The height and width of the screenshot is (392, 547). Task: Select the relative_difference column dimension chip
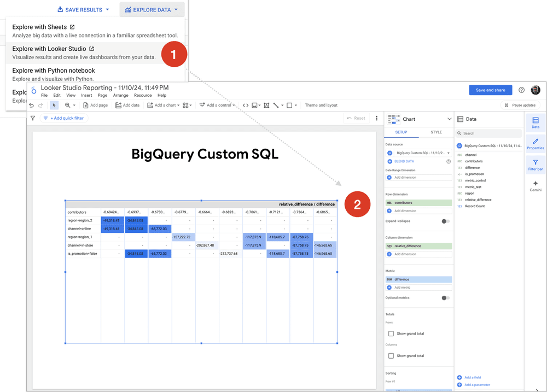[x=418, y=246]
